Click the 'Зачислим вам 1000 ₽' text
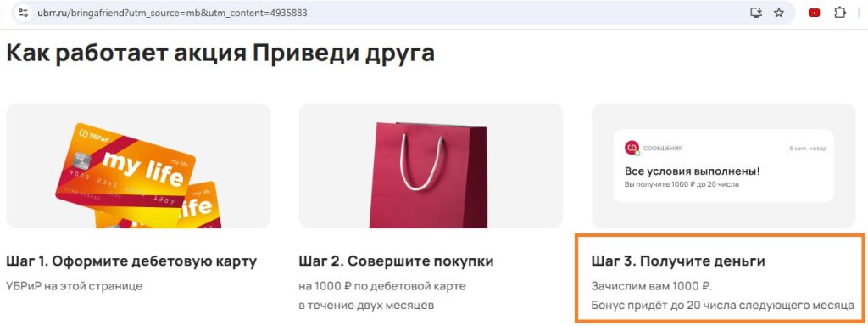Screen dimensions: 868x326 pos(652,287)
